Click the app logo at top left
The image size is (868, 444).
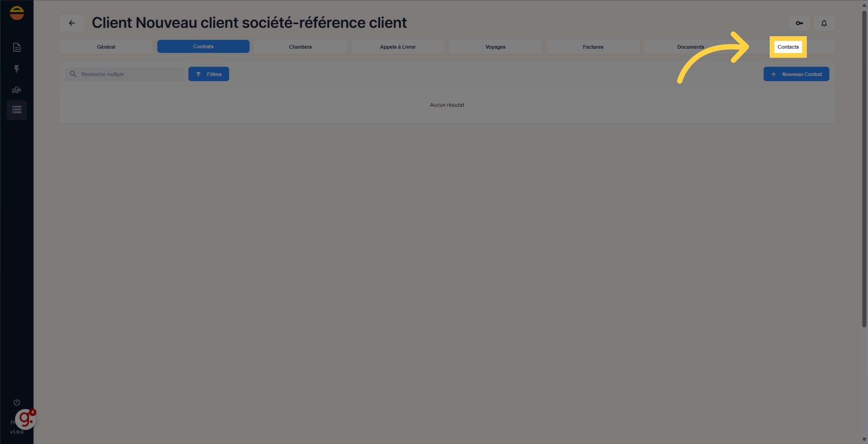(x=17, y=13)
